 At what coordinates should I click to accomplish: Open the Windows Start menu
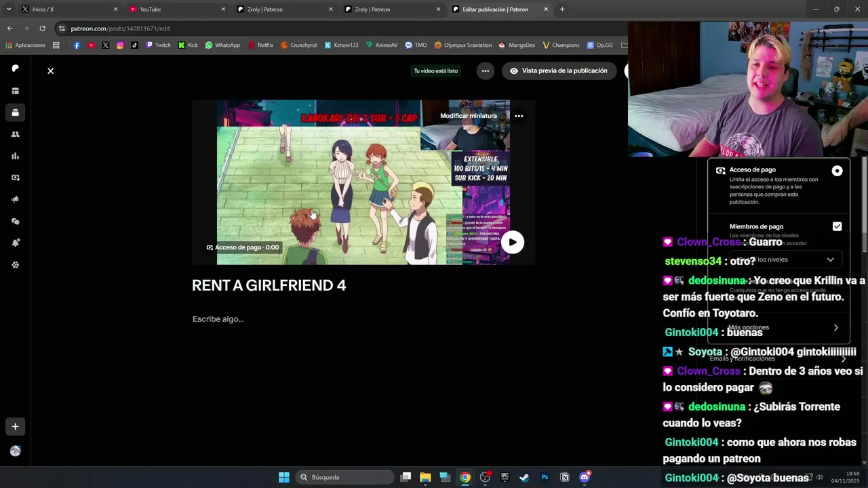point(284,477)
